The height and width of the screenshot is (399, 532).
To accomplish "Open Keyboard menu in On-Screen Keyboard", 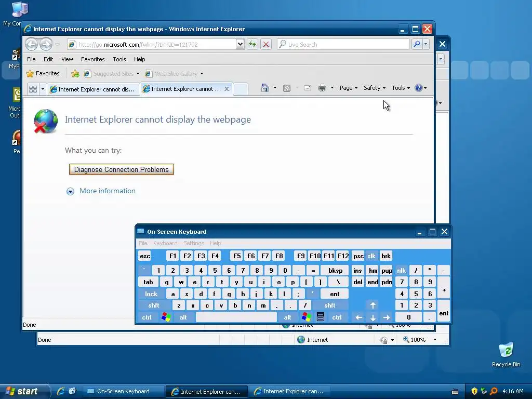I will [165, 243].
